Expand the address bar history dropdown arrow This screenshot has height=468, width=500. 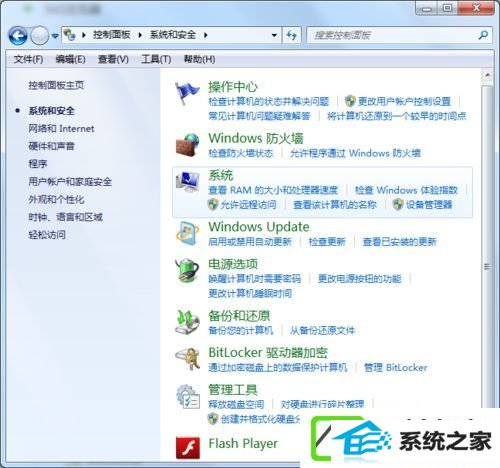click(x=274, y=35)
